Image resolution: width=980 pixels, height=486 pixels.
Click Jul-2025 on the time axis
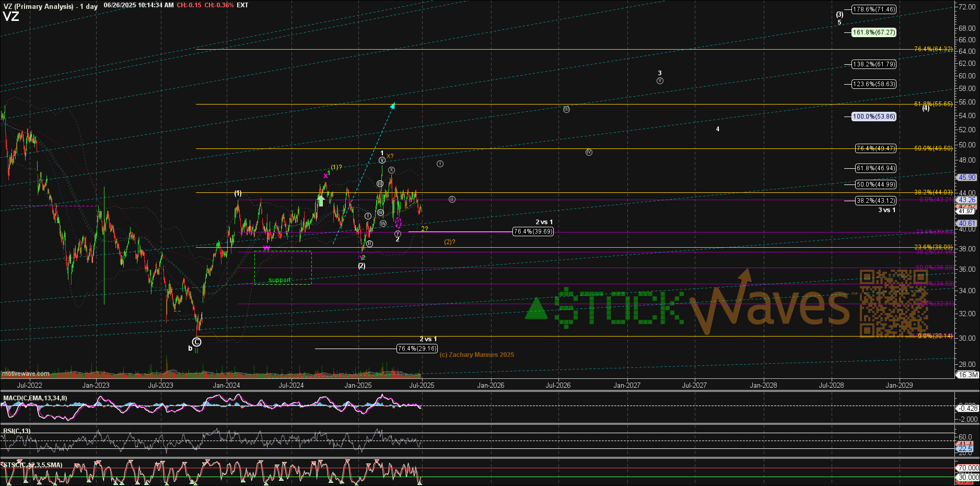pos(422,386)
